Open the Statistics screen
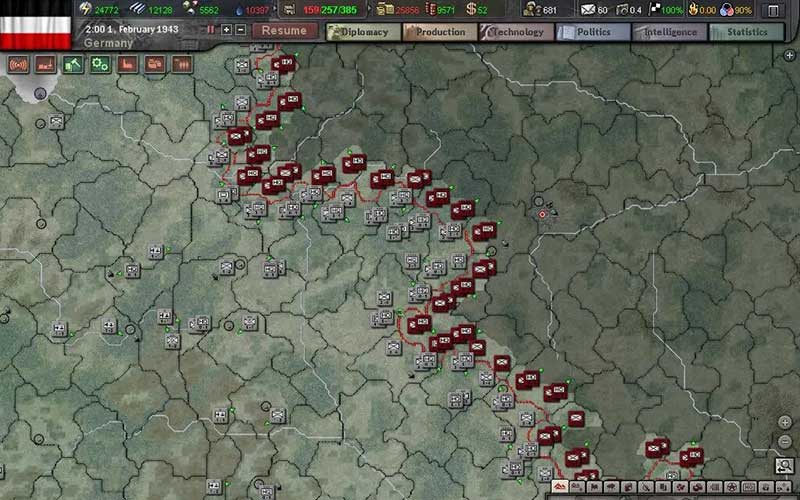 coord(746,31)
